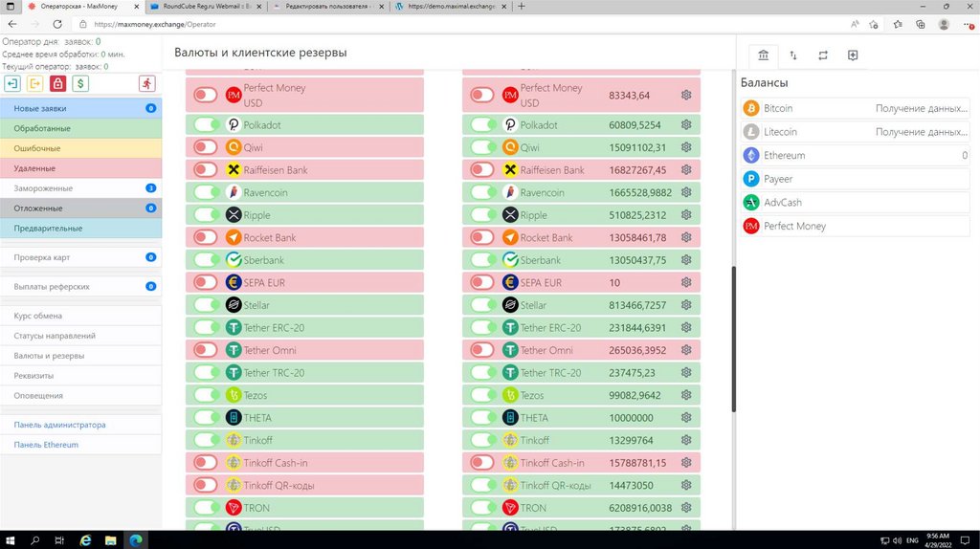Open the exchange loop tab icon
Image resolution: width=980 pixels, height=549 pixels.
823,55
